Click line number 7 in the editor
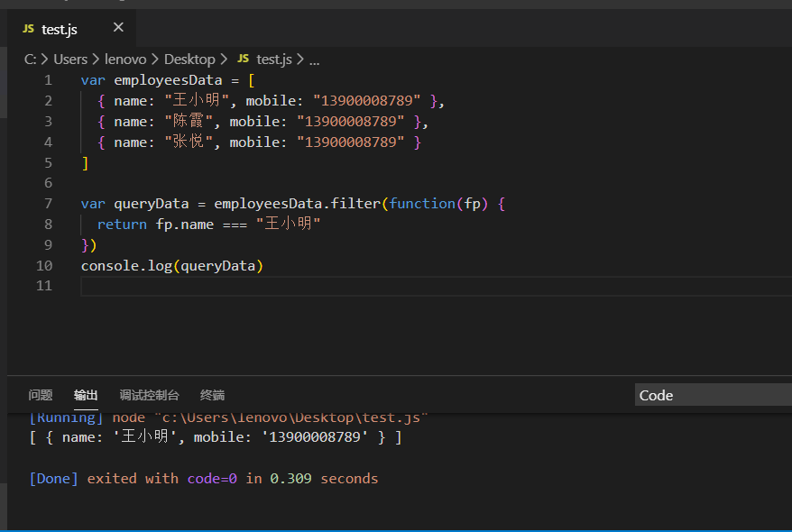This screenshot has height=532, width=792. [x=48, y=203]
